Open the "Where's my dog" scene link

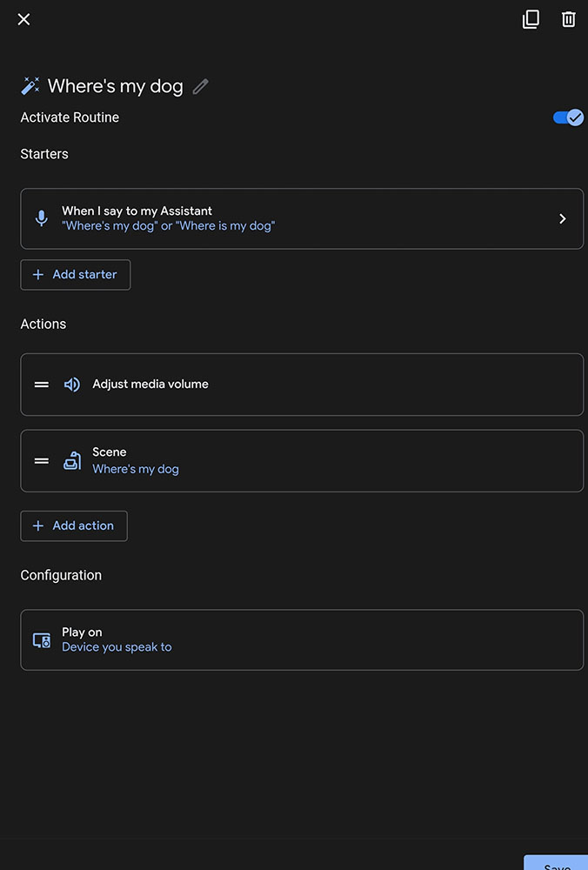click(136, 469)
